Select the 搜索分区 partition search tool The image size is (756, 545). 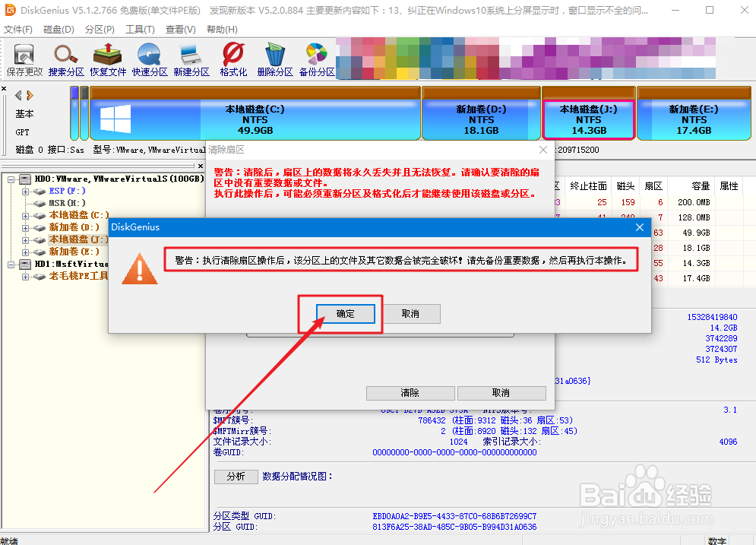click(65, 59)
